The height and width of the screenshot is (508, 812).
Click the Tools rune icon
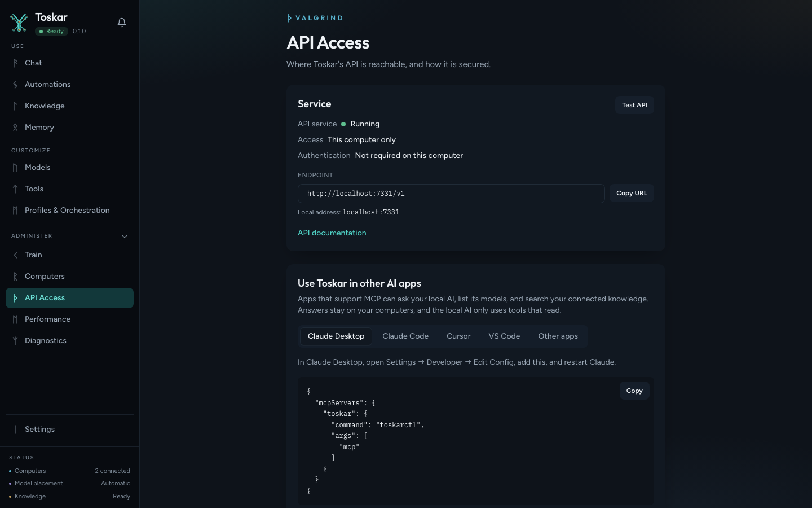[x=15, y=189]
